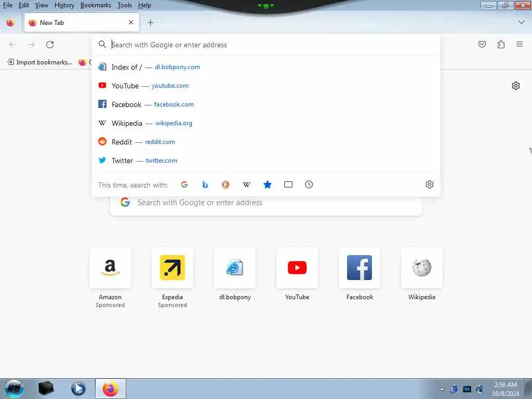Image resolution: width=532 pixels, height=399 pixels.
Task: Open the Action Center flag tray icon
Action: point(454,389)
